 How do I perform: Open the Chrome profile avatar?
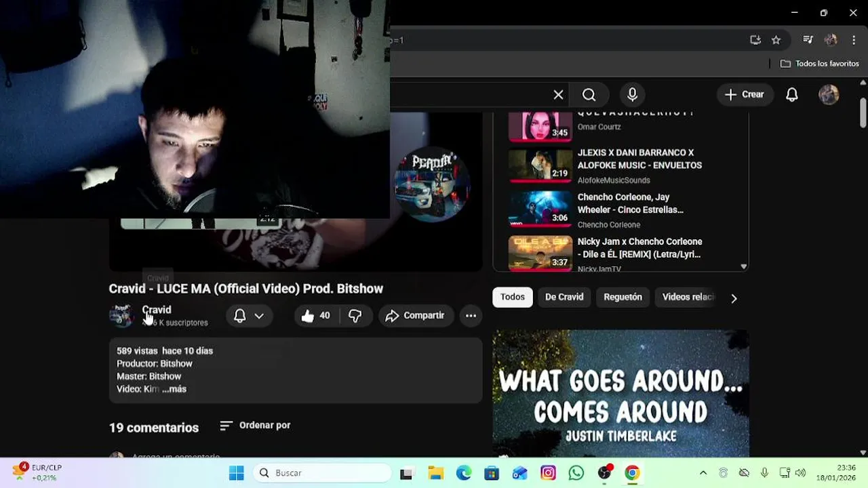pos(831,40)
